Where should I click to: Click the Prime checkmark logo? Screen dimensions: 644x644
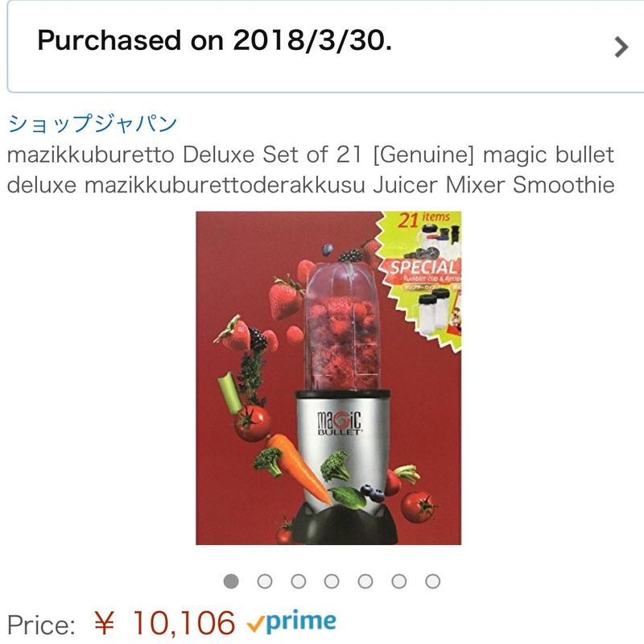coord(255,625)
